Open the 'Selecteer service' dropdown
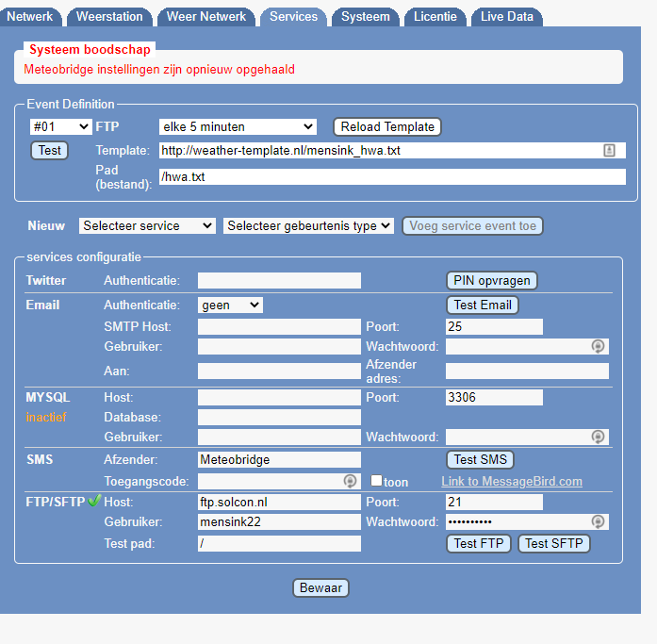 pos(147,226)
